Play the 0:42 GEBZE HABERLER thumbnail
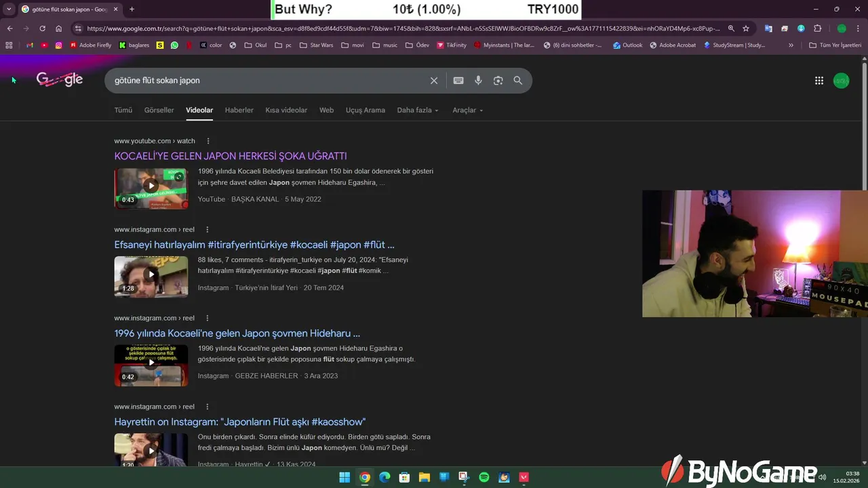This screenshot has width=868, height=488. tap(151, 365)
